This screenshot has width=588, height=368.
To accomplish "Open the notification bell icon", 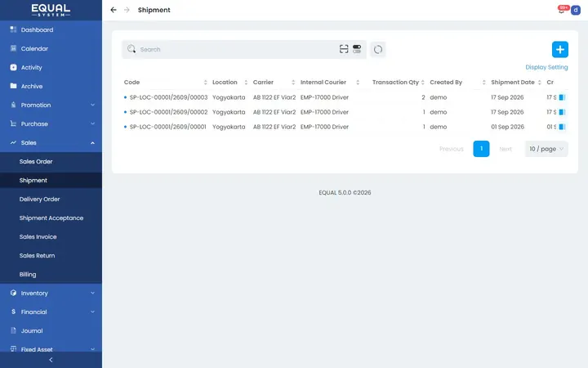I will (x=561, y=10).
